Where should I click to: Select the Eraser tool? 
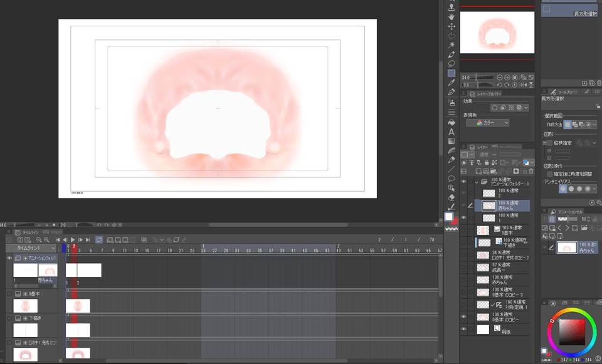(451, 197)
